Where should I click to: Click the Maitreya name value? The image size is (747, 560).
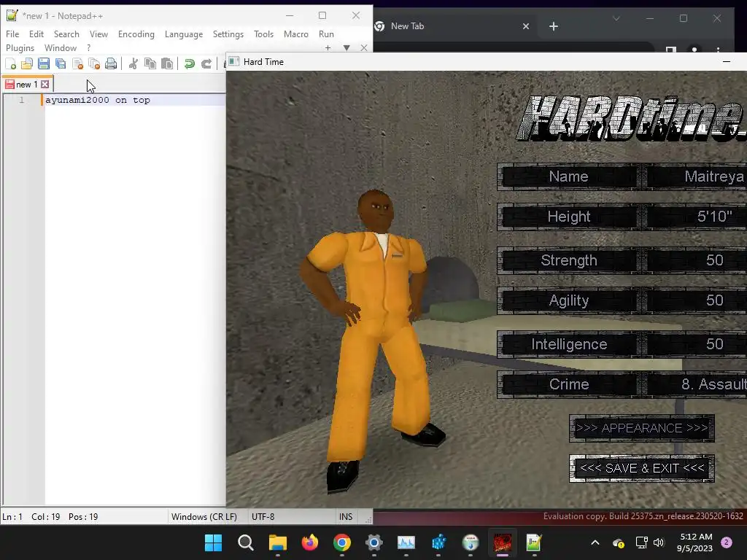tap(713, 176)
